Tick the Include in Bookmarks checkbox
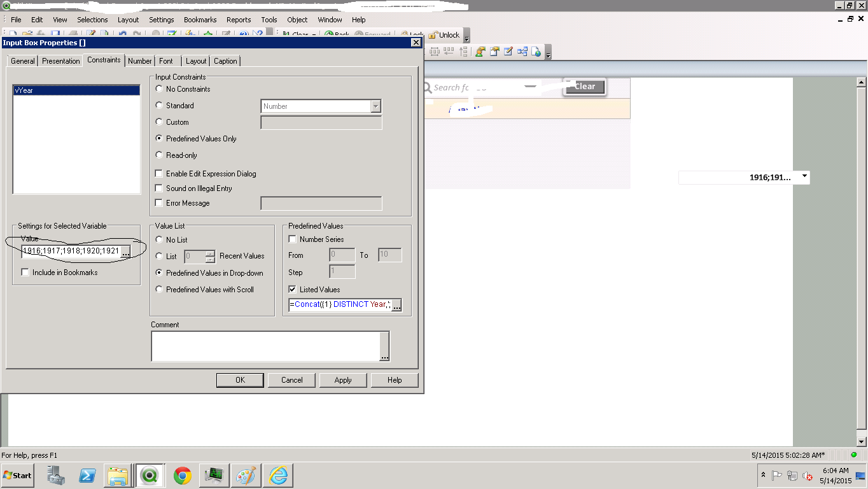 (x=25, y=273)
